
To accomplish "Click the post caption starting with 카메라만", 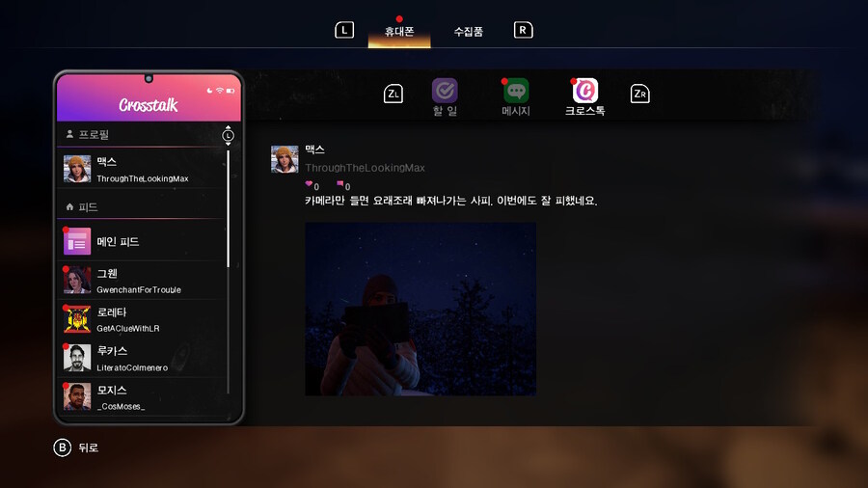I will pos(451,201).
